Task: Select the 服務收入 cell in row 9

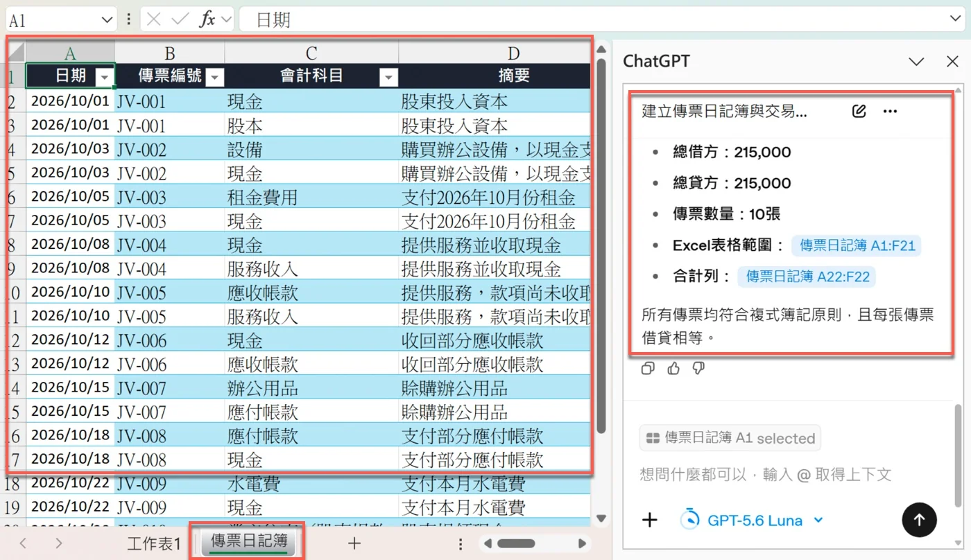Action: [311, 268]
